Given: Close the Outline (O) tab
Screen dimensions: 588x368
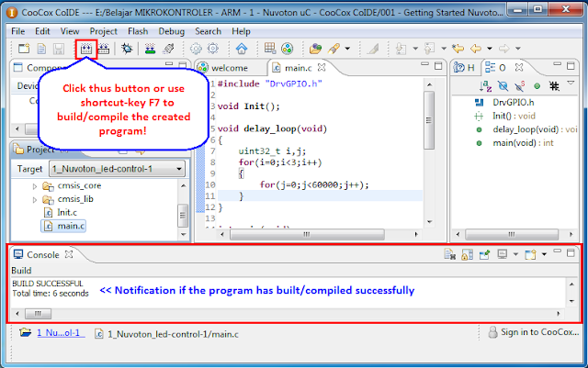Looking at the screenshot, I should point(519,68).
